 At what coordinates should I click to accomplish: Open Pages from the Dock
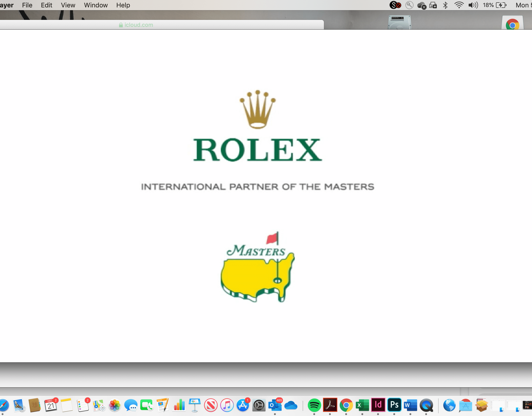[163, 405]
